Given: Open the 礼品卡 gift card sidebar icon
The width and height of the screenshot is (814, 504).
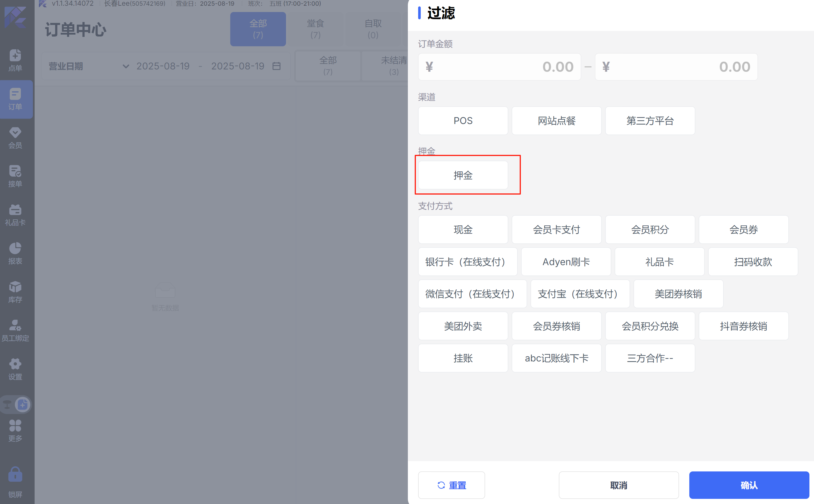Looking at the screenshot, I should (15, 215).
